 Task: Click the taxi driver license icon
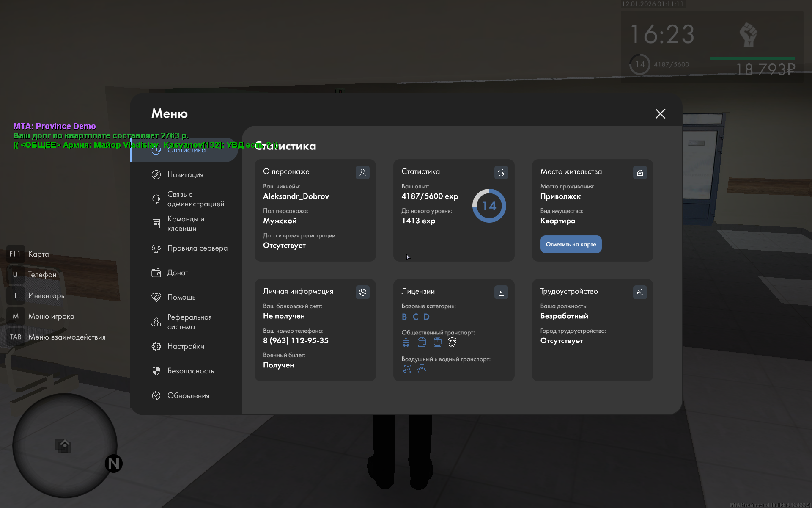[452, 342]
